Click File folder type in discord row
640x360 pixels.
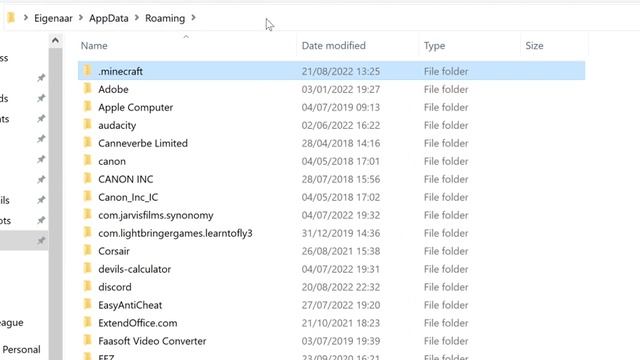pos(446,287)
